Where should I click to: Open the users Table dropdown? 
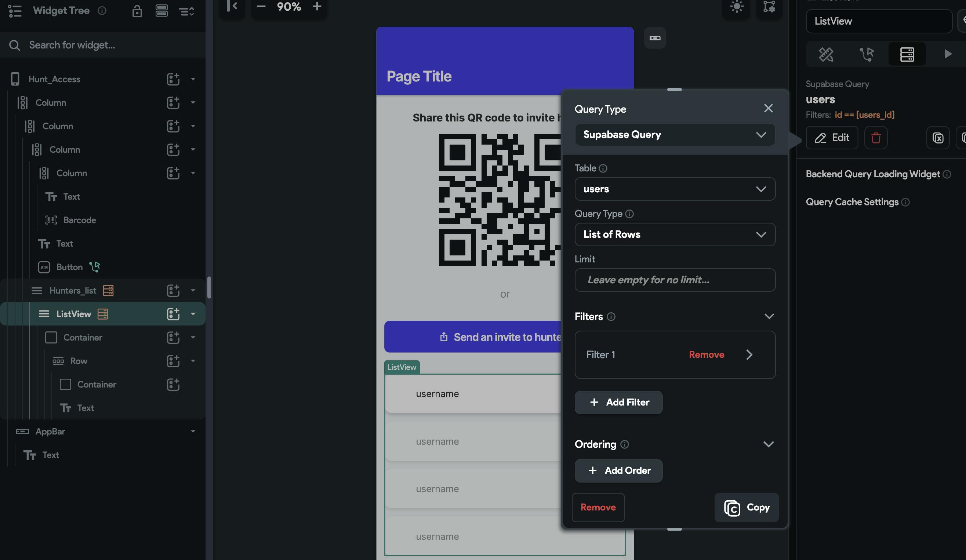[675, 189]
